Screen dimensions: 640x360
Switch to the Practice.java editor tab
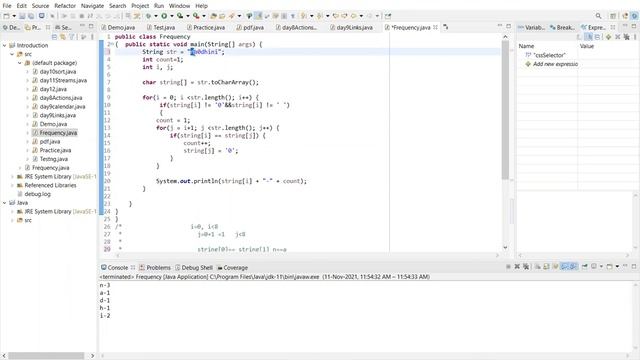click(x=206, y=27)
